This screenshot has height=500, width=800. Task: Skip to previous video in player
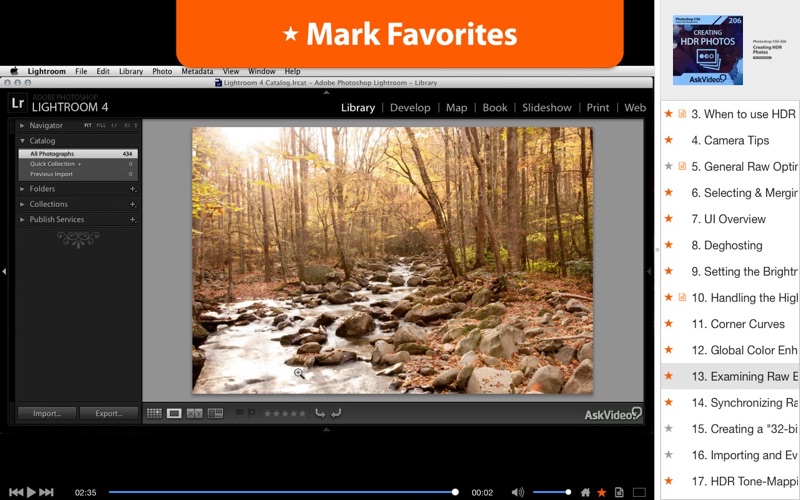pyautogui.click(x=16, y=492)
